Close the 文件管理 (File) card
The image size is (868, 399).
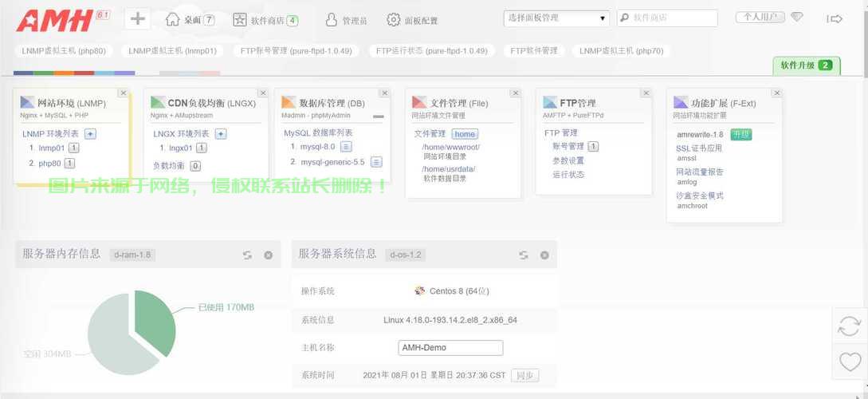(516, 93)
